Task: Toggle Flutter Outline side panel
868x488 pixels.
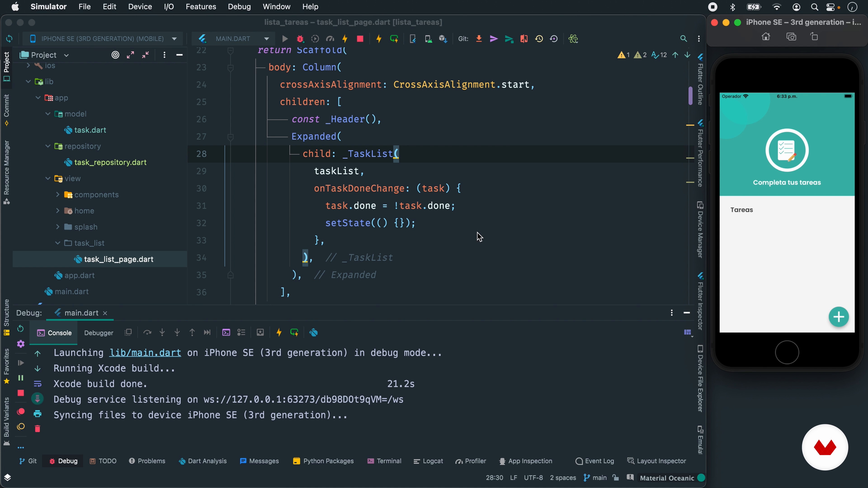Action: (x=700, y=80)
